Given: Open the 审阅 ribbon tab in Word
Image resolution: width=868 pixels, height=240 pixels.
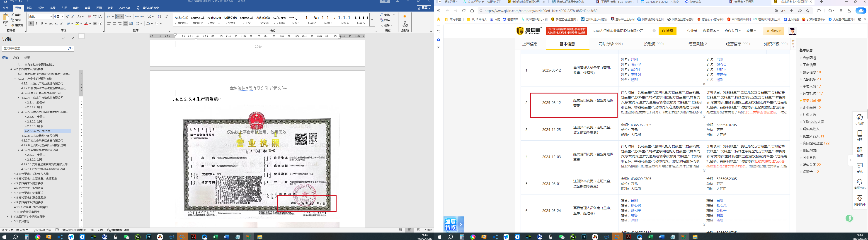Looking at the screenshot, I should tap(87, 8).
